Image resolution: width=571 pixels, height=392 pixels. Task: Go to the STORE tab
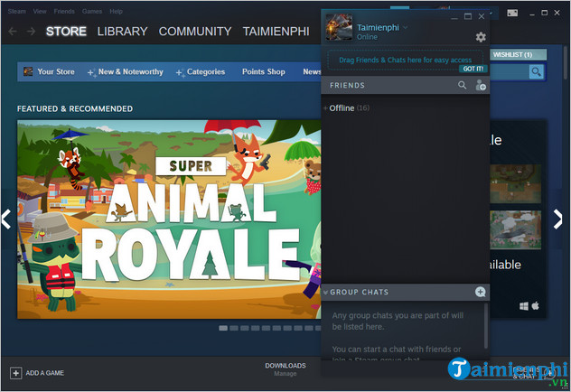(66, 32)
